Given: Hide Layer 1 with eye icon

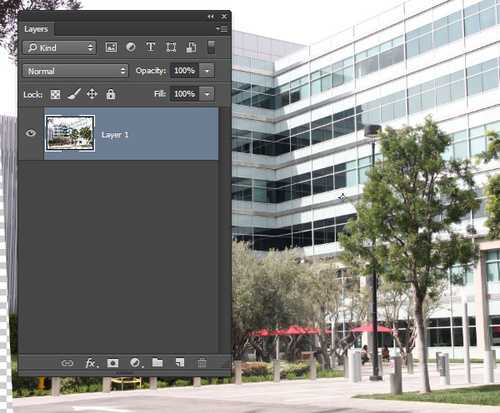Looking at the screenshot, I should [31, 133].
